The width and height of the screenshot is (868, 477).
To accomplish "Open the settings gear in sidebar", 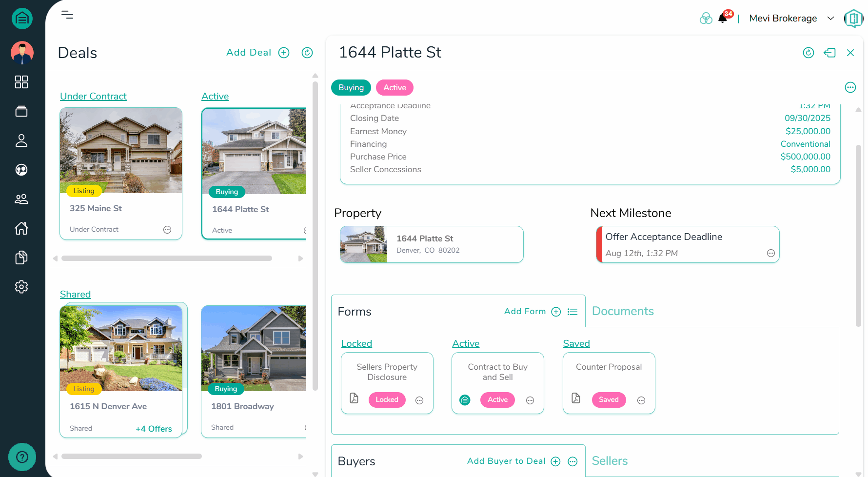I will (x=21, y=287).
